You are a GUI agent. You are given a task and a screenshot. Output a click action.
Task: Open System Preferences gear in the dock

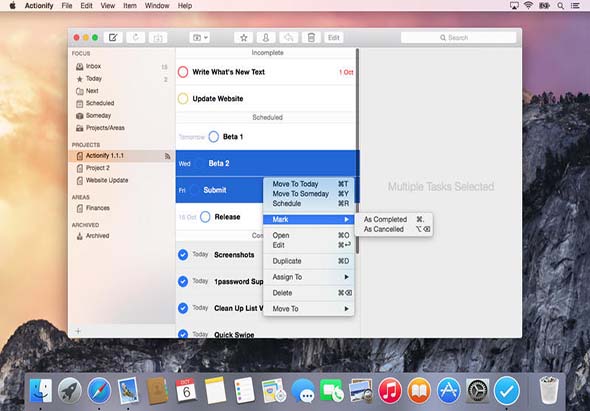tap(477, 390)
